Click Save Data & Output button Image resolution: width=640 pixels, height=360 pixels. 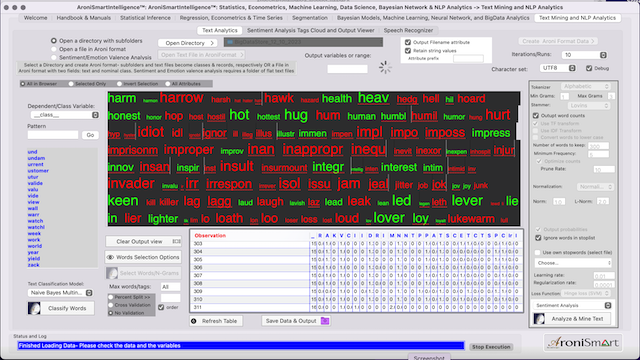click(x=296, y=321)
